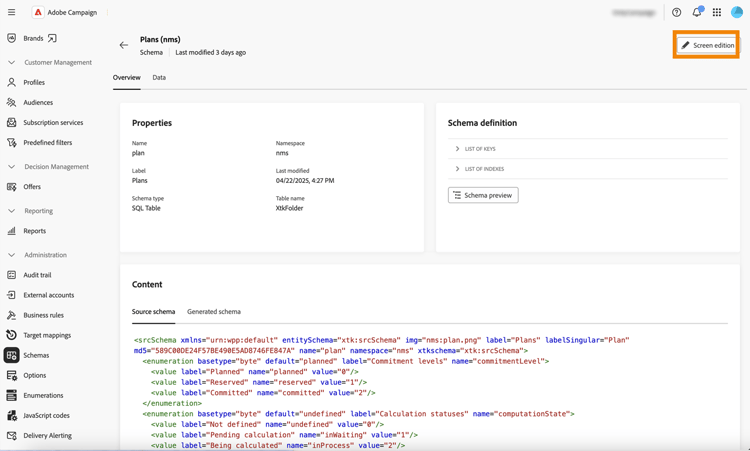Collapse the Customer Management section
Screen dimensions: 750x451
pyautogui.click(x=12, y=62)
